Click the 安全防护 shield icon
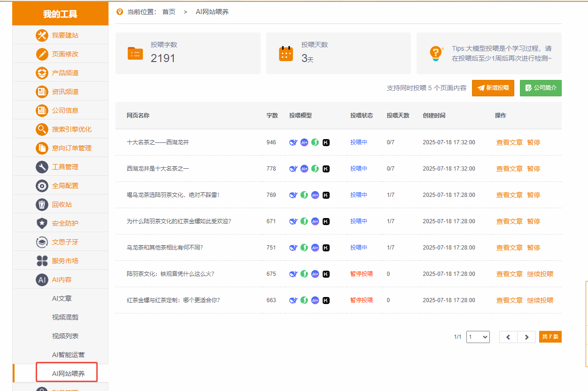588x391 pixels. [42, 223]
